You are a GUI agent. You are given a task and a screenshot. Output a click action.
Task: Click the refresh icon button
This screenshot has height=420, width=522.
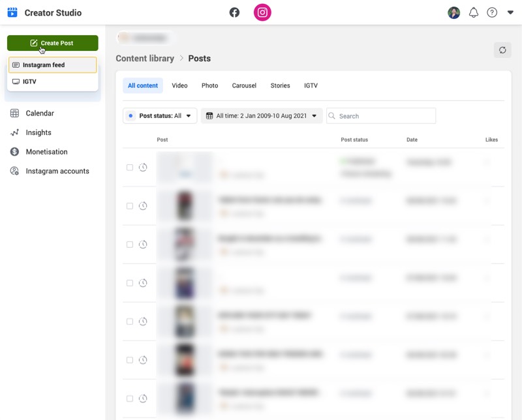502,50
